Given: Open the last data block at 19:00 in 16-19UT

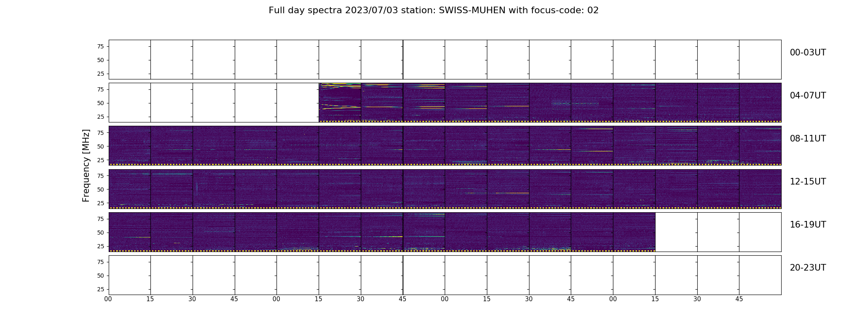Looking at the screenshot, I should click(634, 232).
